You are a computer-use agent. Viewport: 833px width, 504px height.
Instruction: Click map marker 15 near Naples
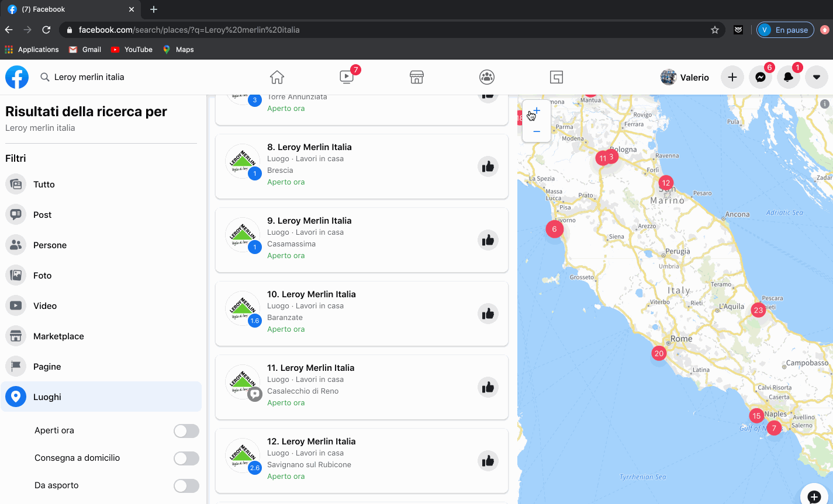point(756,416)
